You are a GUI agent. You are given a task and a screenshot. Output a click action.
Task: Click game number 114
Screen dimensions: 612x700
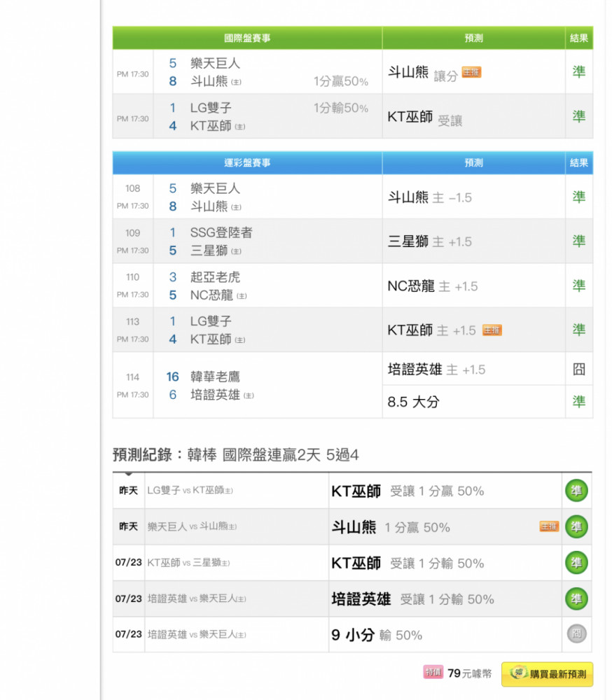click(132, 377)
